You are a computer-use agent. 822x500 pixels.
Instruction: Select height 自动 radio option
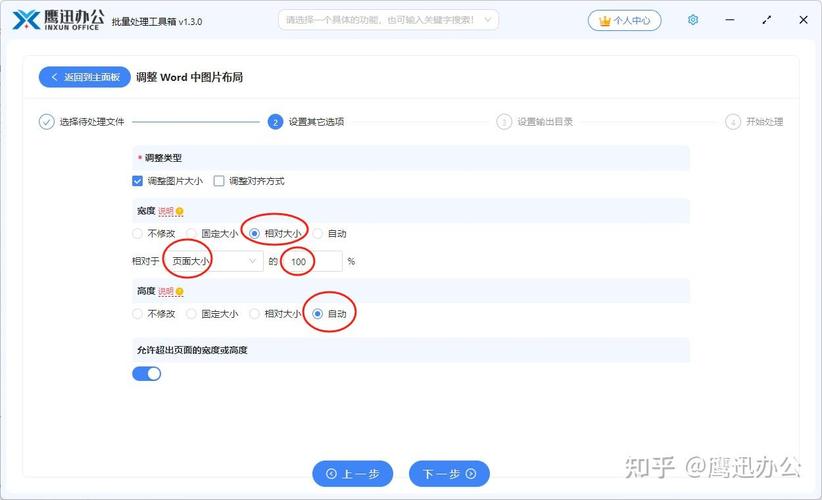(x=318, y=313)
